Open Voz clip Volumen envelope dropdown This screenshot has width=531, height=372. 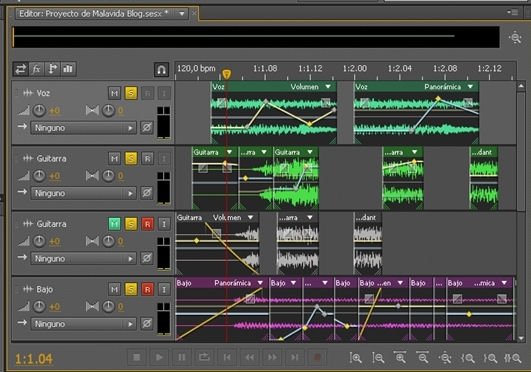pyautogui.click(x=328, y=87)
